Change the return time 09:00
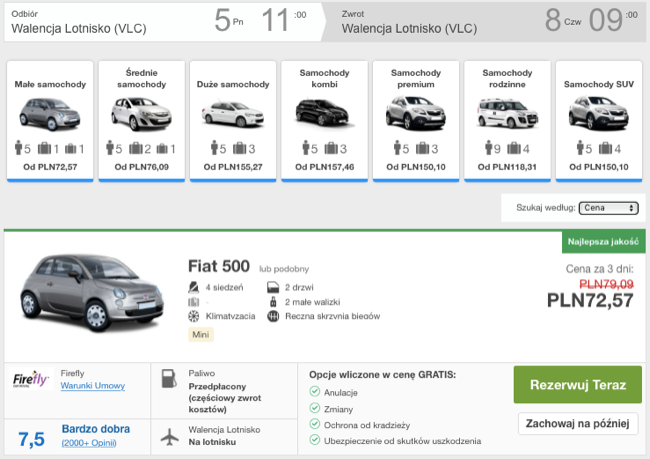The width and height of the screenshot is (650, 459). [613, 20]
